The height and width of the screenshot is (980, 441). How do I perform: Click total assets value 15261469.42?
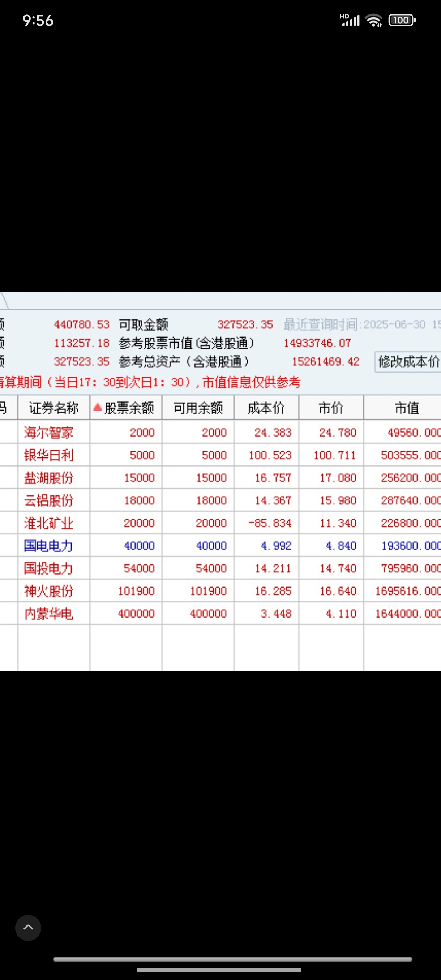click(326, 361)
